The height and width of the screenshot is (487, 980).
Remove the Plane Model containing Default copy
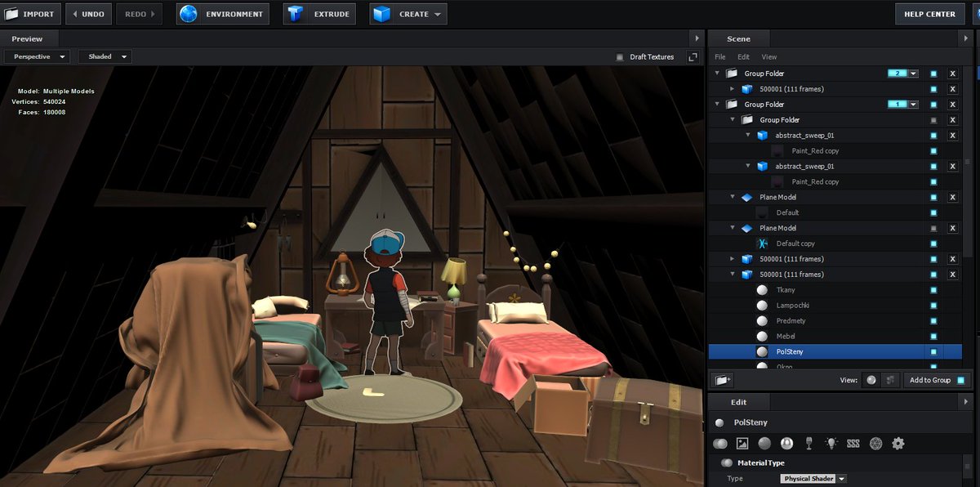click(x=952, y=228)
